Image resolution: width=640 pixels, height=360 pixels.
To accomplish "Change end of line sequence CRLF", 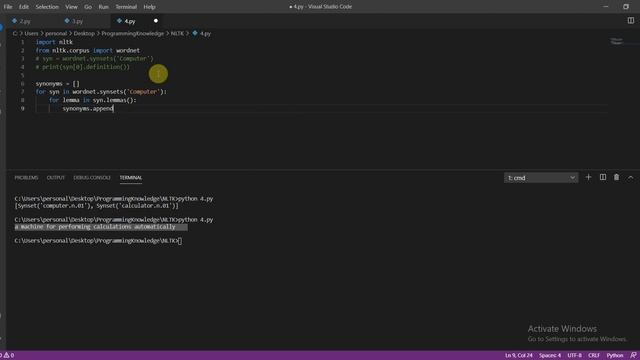I will [594, 356].
